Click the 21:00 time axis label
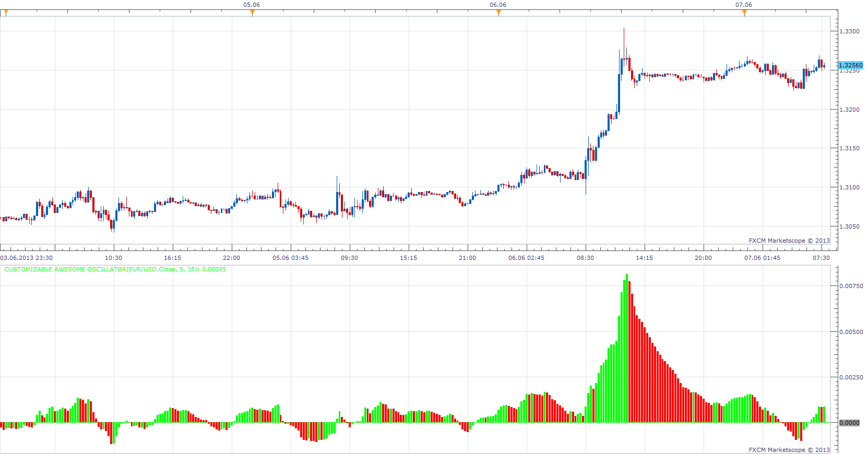 (467, 258)
